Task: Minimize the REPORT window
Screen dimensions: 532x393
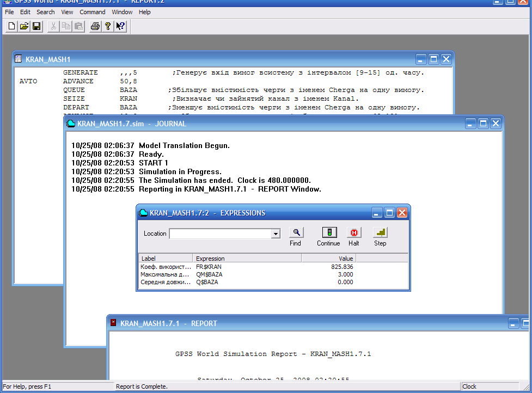Action: pyautogui.click(x=513, y=323)
